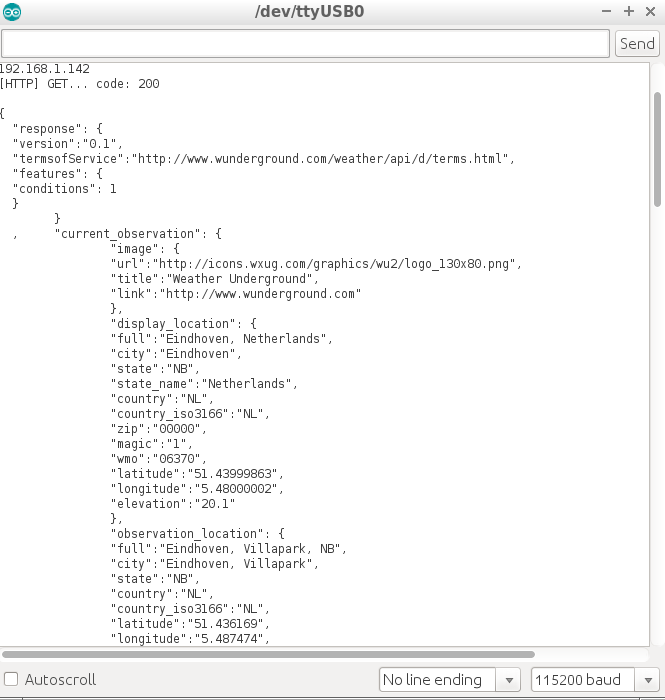Open the 115200 baud rate dropdown
The width and height of the screenshot is (665, 700).
coord(595,679)
